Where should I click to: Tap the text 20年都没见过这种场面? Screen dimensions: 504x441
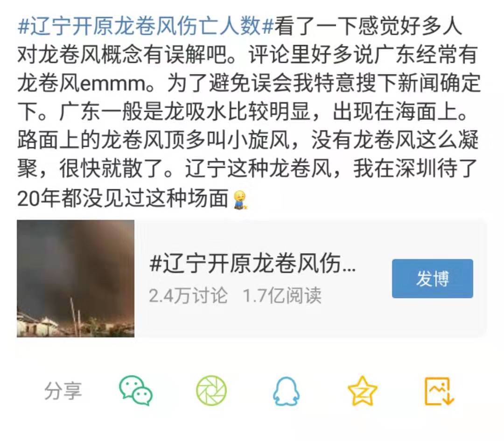(123, 198)
